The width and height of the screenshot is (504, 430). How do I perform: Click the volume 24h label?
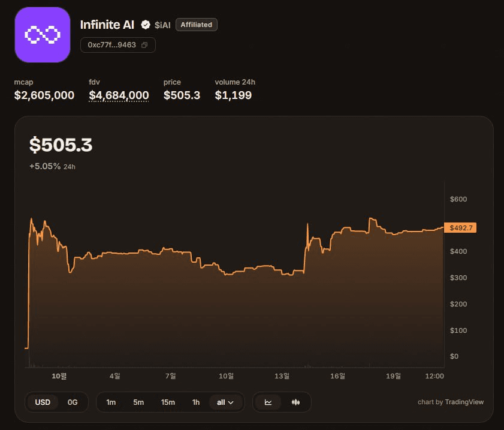[235, 82]
